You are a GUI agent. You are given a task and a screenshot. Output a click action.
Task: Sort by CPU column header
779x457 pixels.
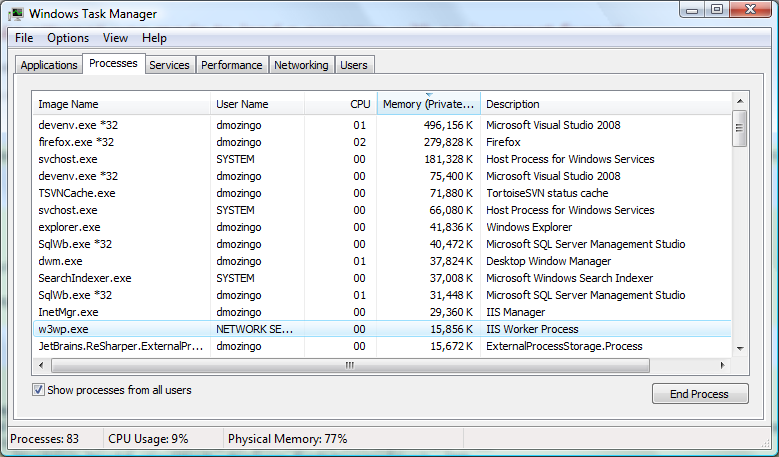pos(340,104)
